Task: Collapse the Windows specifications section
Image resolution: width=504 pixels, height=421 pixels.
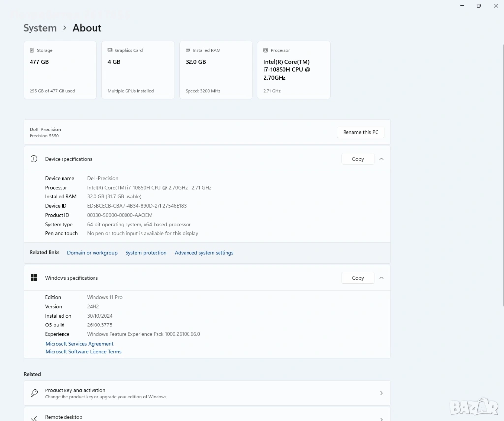Action: (381, 278)
